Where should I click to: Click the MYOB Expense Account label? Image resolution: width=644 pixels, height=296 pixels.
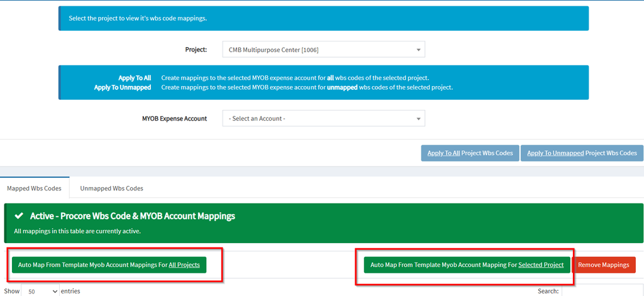(x=175, y=118)
